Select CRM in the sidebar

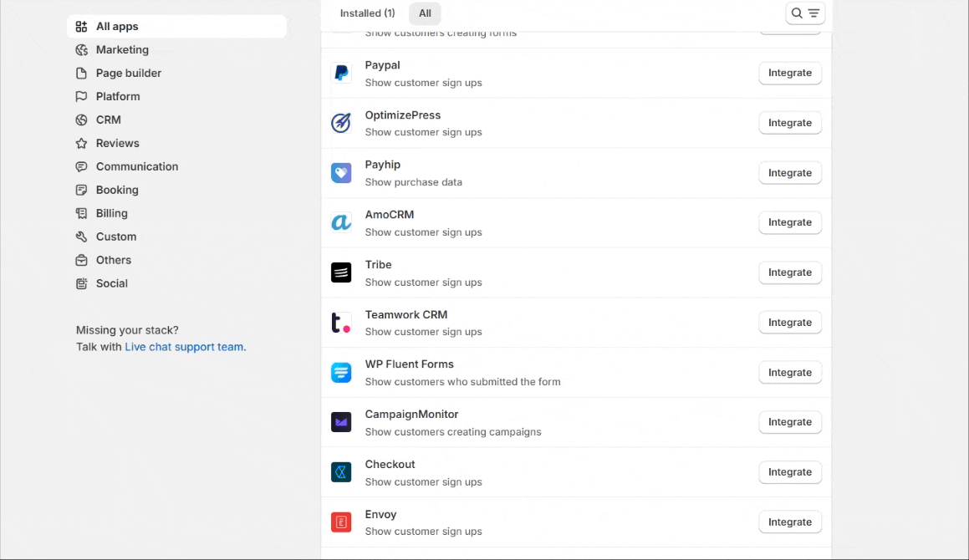click(109, 120)
